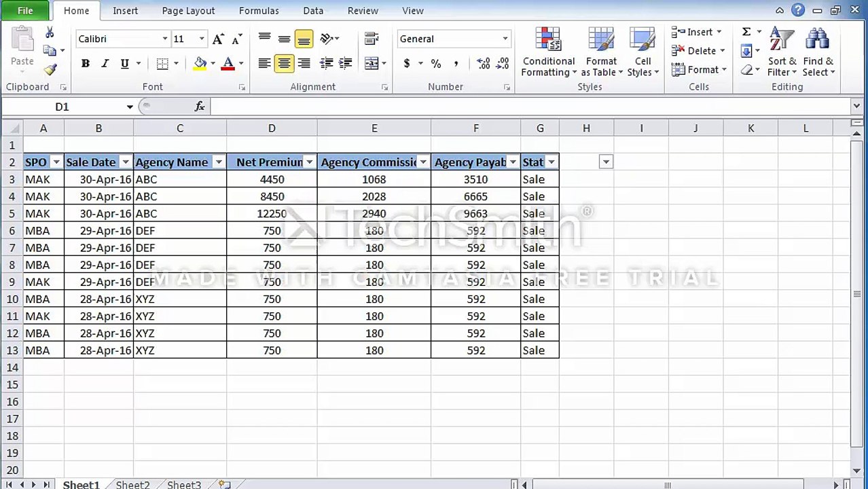
Task: Click inside the formula bar input
Action: [x=530, y=107]
